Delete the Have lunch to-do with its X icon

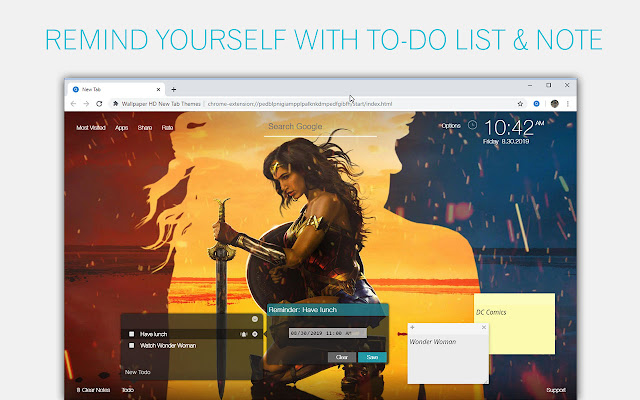[x=255, y=334]
